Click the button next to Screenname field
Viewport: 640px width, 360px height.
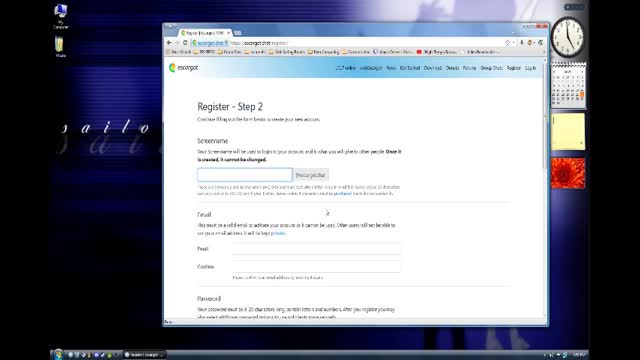tap(311, 175)
